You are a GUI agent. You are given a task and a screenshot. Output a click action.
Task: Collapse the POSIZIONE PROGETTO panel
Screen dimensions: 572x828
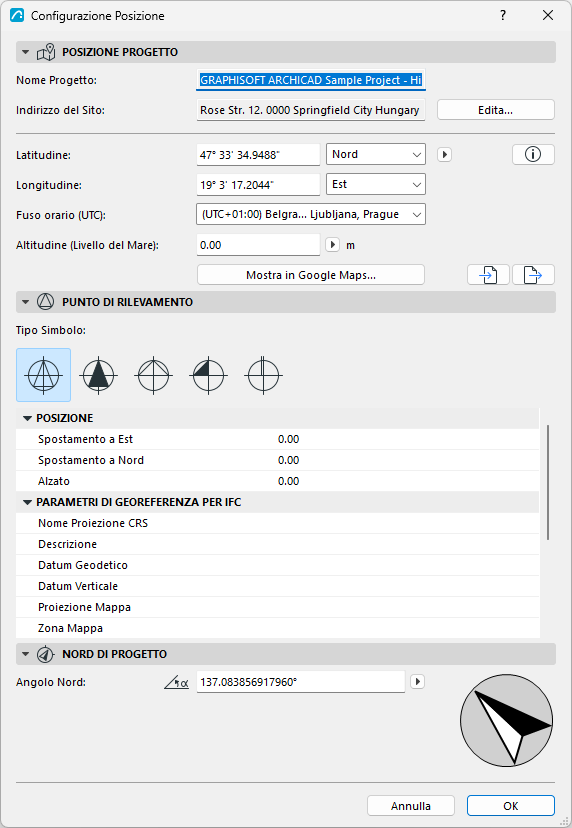[x=25, y=52]
